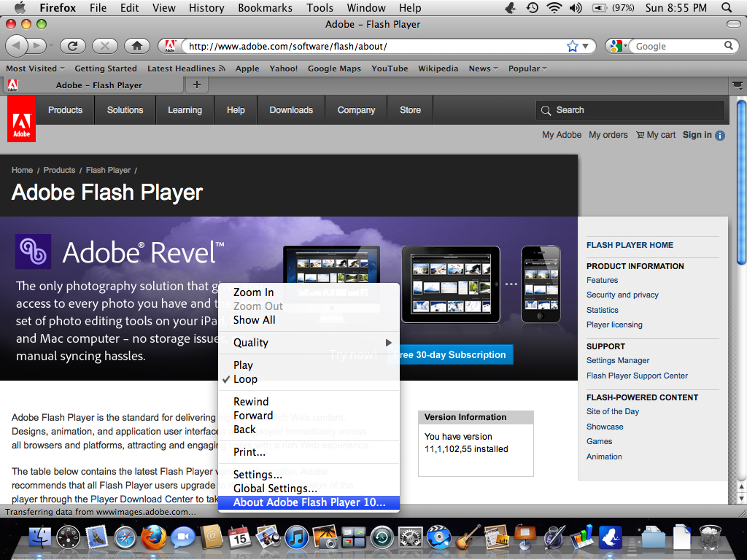Open the Wi-Fi status menu
This screenshot has width=747, height=560.
pos(554,7)
